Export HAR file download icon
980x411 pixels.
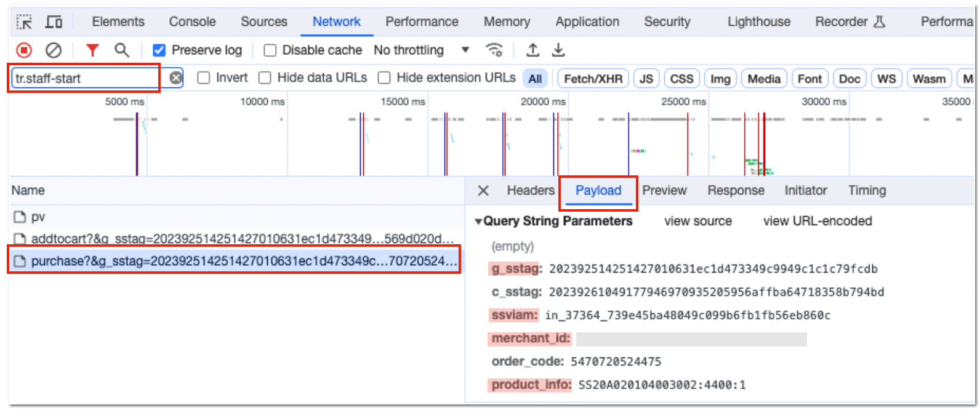[558, 50]
